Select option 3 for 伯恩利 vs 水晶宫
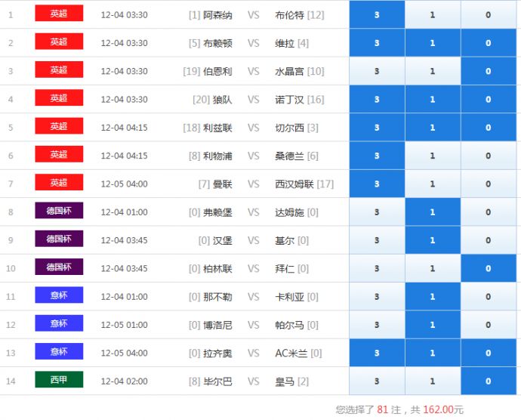Viewport: 521px width, 420px height. (377, 71)
